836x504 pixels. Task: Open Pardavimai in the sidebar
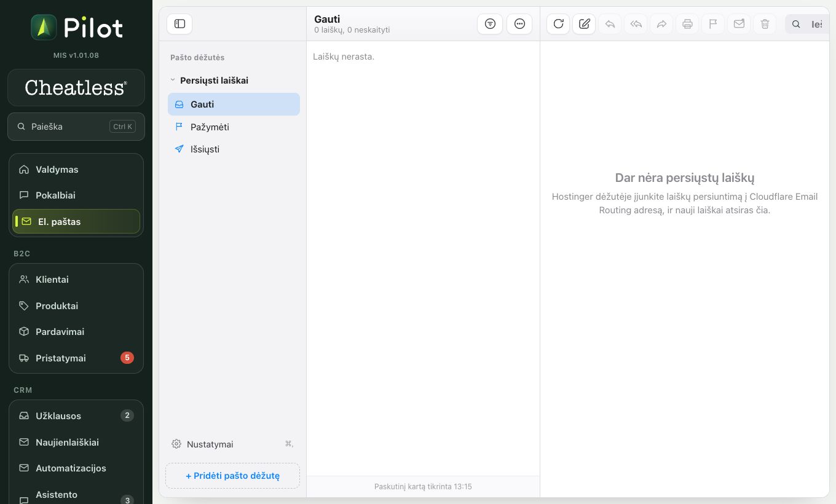click(76, 332)
